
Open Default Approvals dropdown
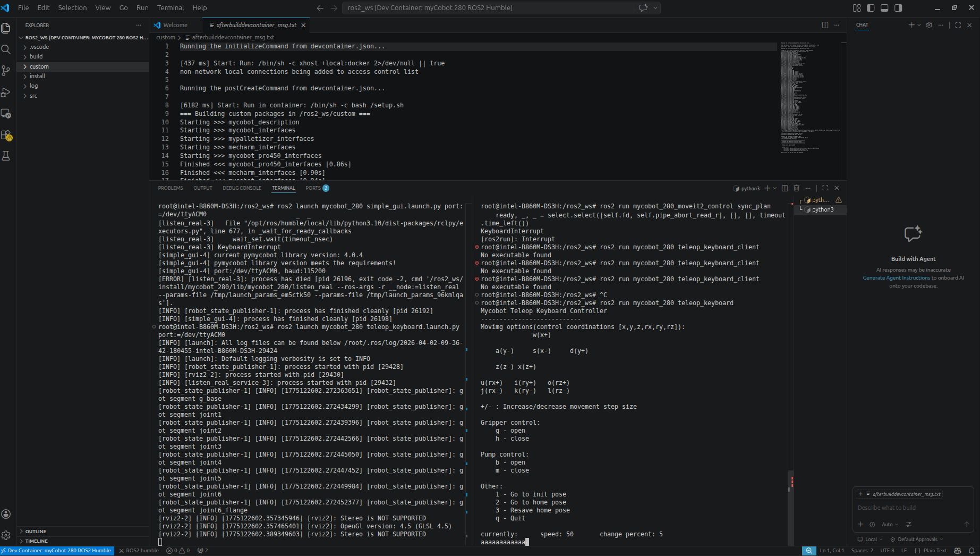tap(917, 540)
